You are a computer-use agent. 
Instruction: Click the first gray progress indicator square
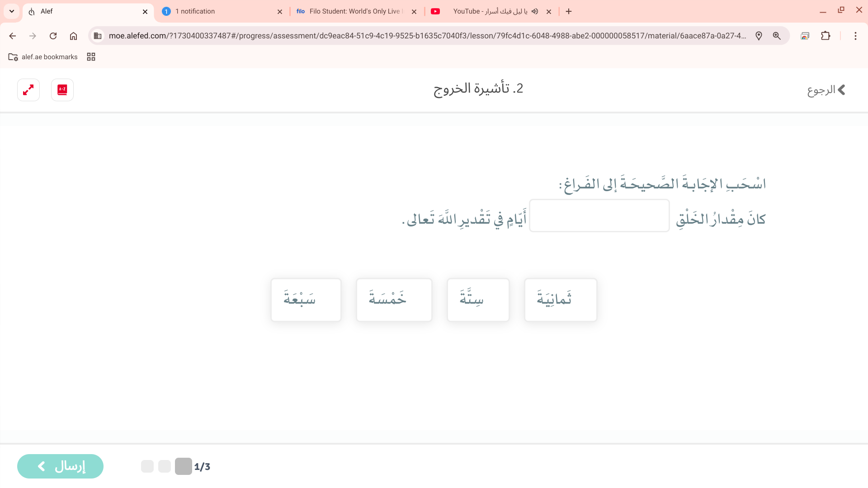pos(147,466)
